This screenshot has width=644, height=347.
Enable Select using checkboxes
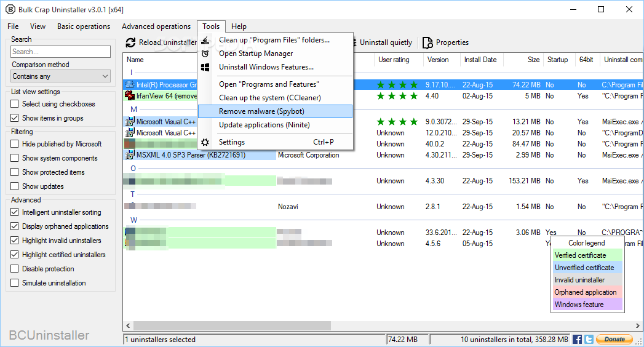(14, 104)
